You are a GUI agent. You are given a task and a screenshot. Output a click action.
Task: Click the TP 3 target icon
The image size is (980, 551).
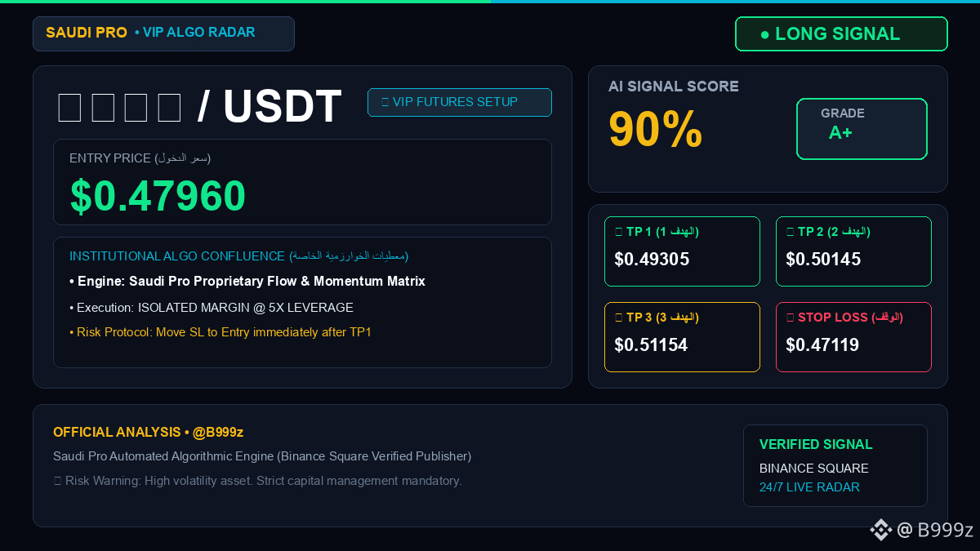point(618,318)
